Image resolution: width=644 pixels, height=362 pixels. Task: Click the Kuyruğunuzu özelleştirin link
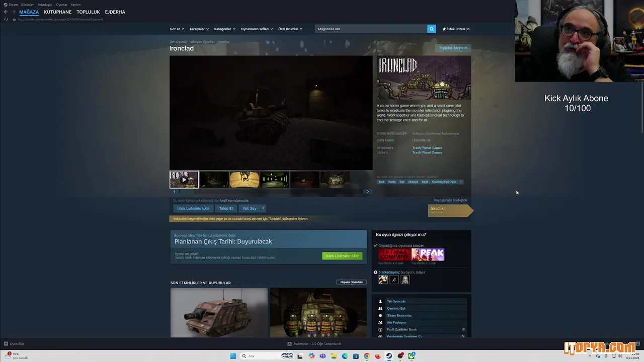pos(450,200)
